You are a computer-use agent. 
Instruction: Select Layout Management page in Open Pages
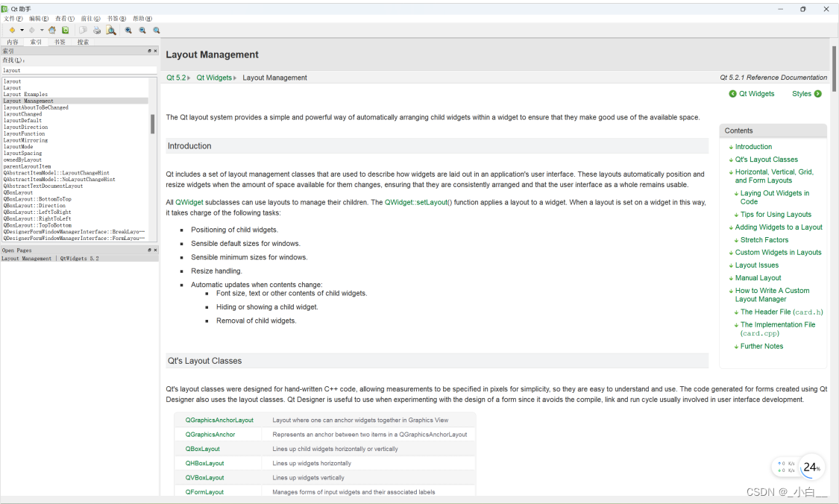pyautogui.click(x=79, y=259)
